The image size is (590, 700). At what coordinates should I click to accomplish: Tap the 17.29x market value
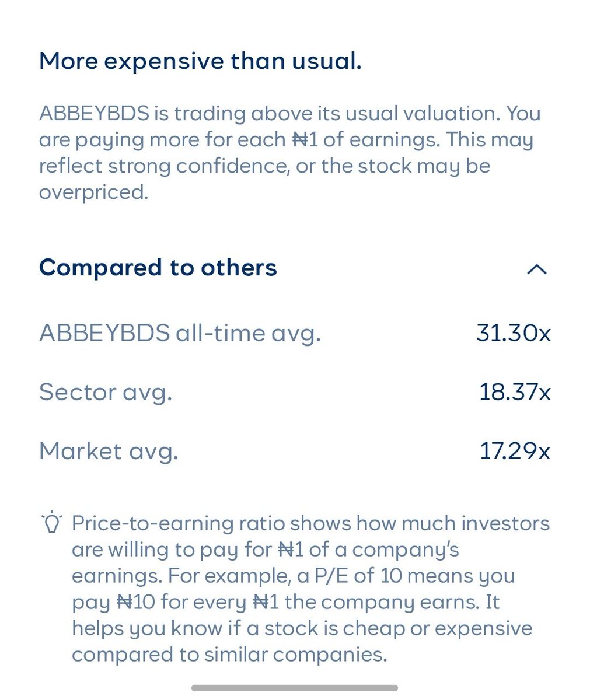[x=515, y=451]
